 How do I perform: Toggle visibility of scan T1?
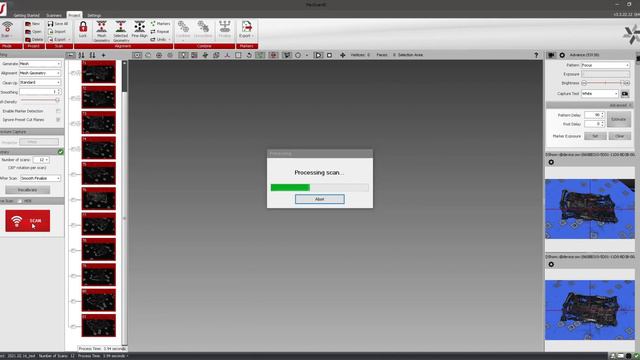point(75,73)
